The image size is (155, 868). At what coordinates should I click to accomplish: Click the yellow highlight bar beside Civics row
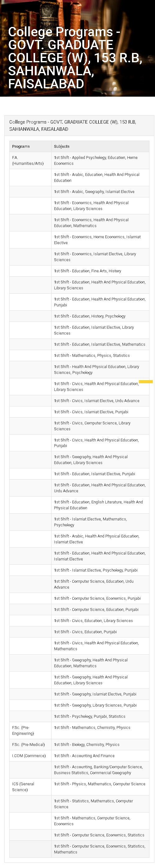pos(146,382)
